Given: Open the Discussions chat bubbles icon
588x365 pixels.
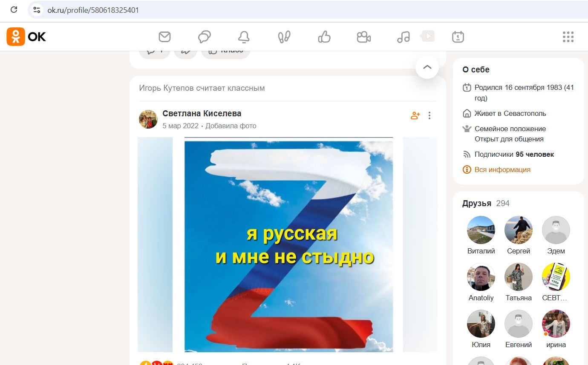Looking at the screenshot, I should pos(205,37).
